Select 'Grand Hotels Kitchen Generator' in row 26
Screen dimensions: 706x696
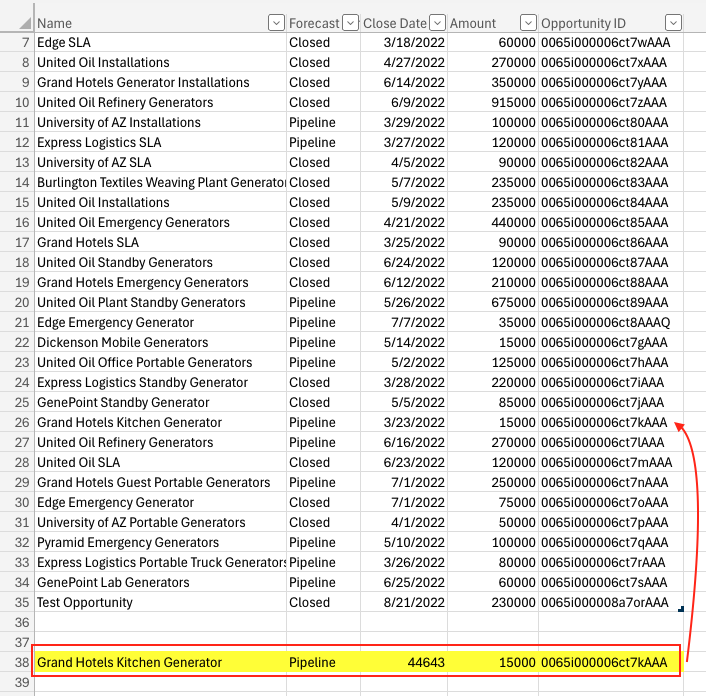coord(160,422)
